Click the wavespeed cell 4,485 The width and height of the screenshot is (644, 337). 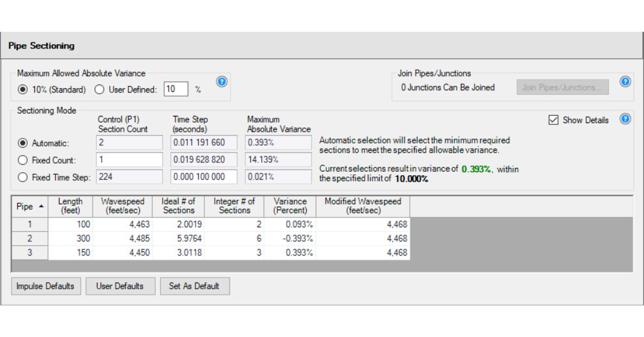pos(123,238)
